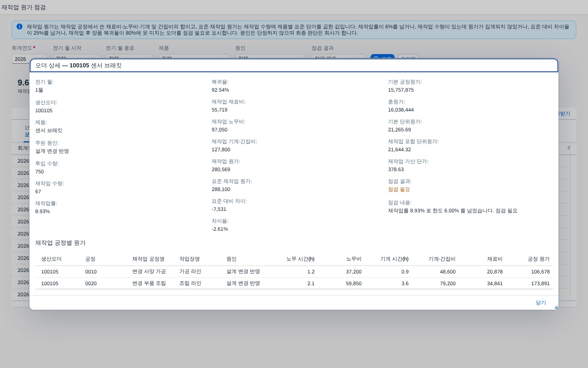Click the 총원가 value 16,038,444
588x368 pixels.
[x=401, y=110]
